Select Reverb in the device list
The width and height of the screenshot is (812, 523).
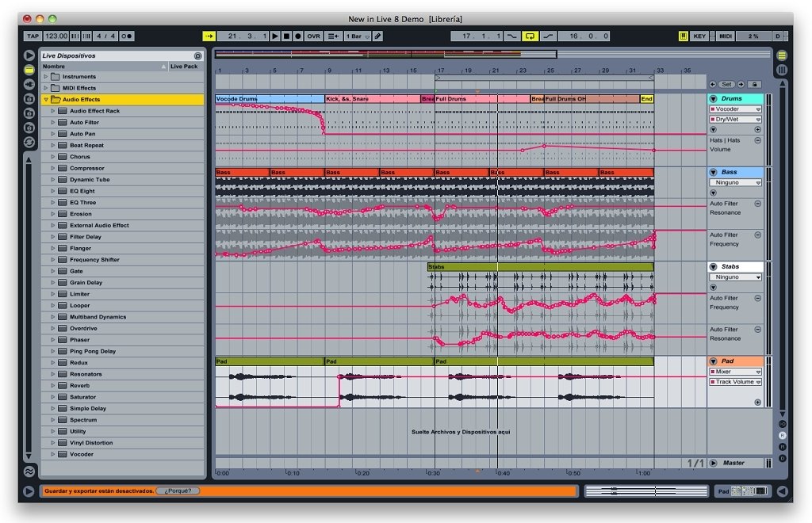pyautogui.click(x=123, y=385)
